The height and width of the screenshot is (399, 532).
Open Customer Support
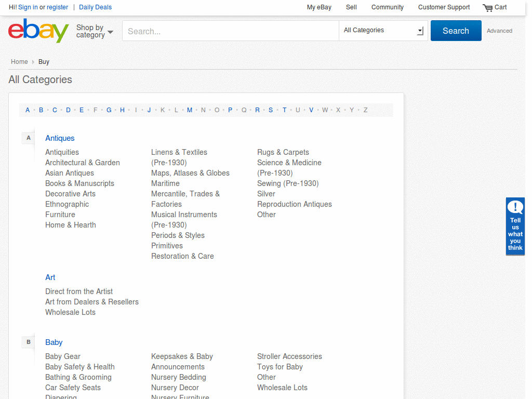[444, 7]
